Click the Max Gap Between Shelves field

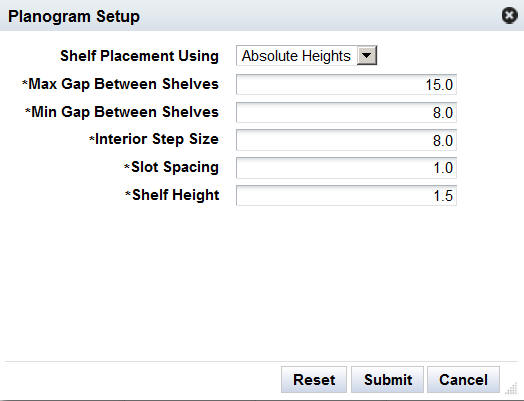click(x=346, y=85)
